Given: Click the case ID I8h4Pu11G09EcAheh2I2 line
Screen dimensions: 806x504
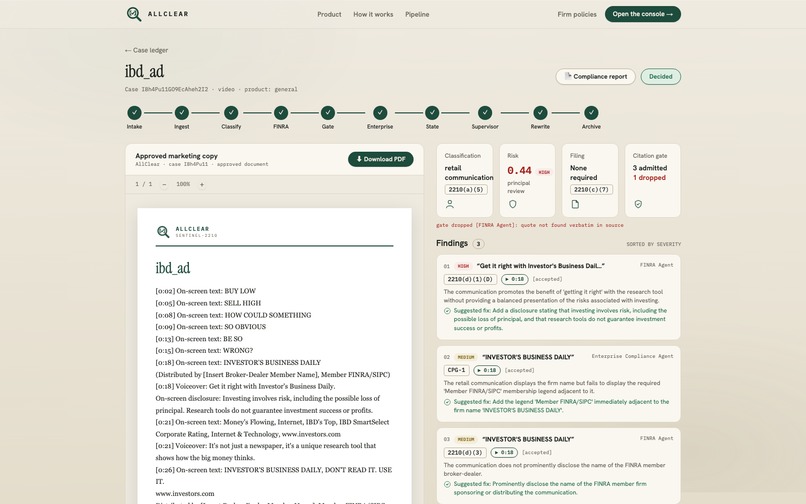Looking at the screenshot, I should (211, 89).
